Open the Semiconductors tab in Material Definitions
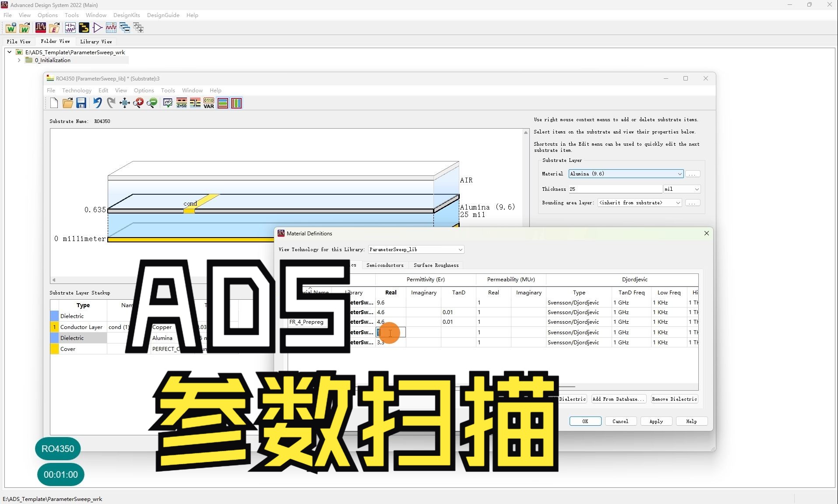The width and height of the screenshot is (838, 504). (x=385, y=265)
